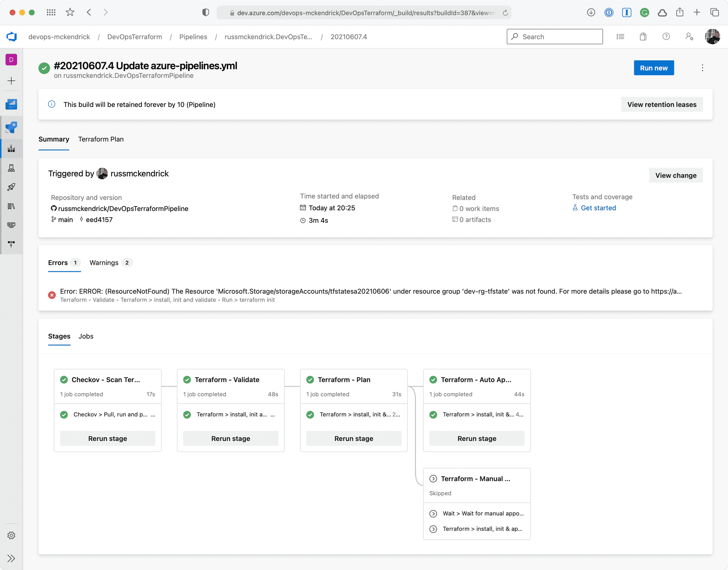Open Boards in the left sidebar
Viewport: 728px width, 570px height.
(x=11, y=104)
